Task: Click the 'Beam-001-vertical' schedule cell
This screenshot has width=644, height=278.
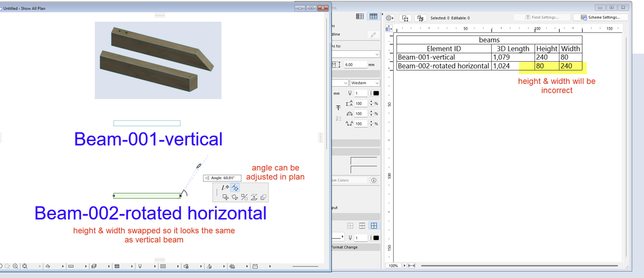Action: tap(444, 57)
